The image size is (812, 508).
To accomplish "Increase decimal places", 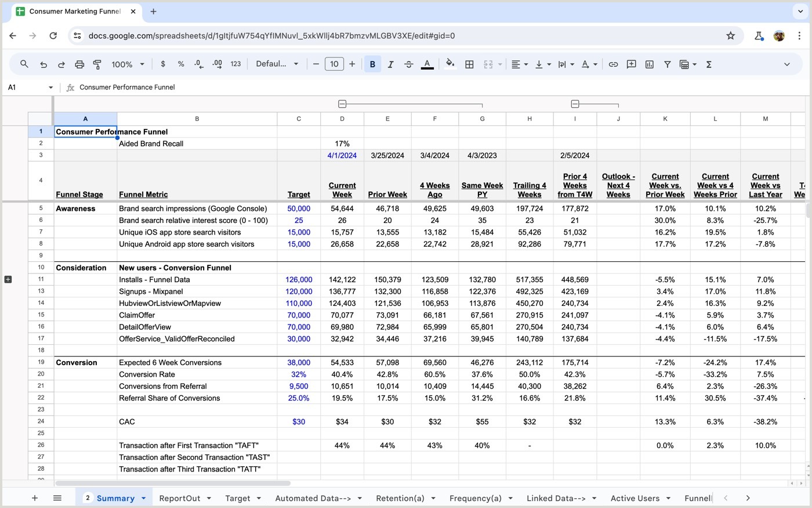I will click(x=217, y=64).
